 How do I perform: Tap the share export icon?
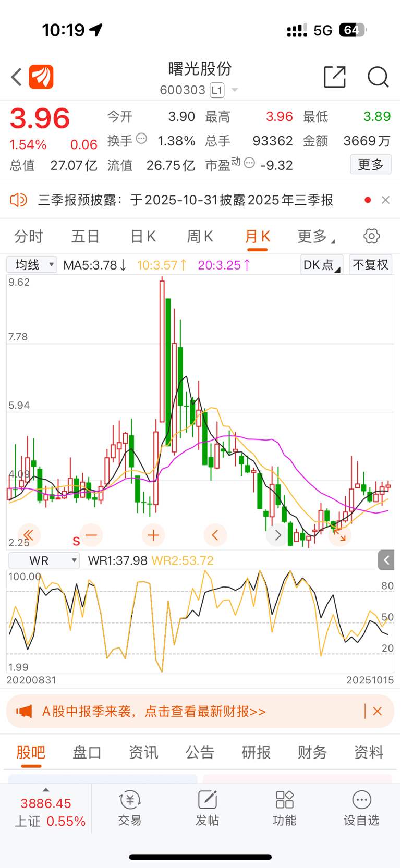tap(335, 77)
